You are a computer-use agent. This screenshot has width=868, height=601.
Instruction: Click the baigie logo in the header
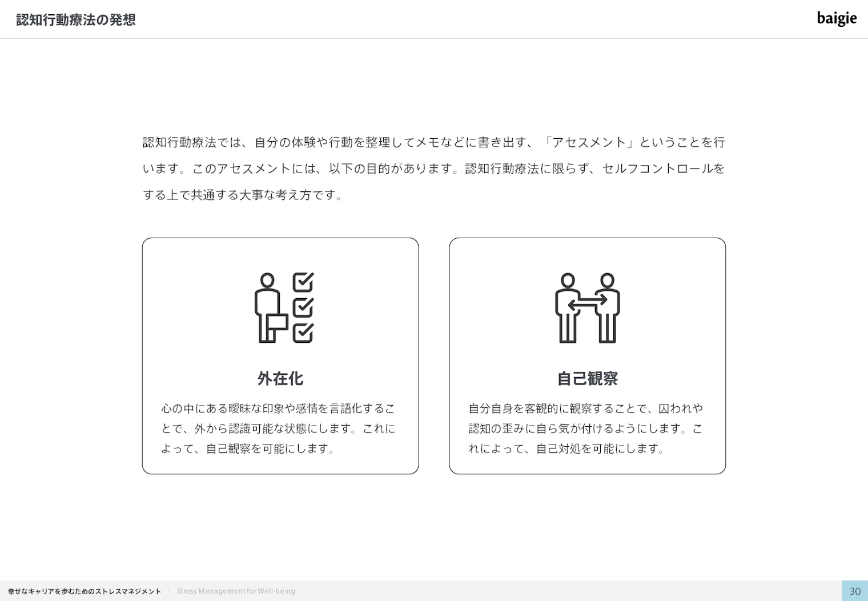click(x=837, y=19)
